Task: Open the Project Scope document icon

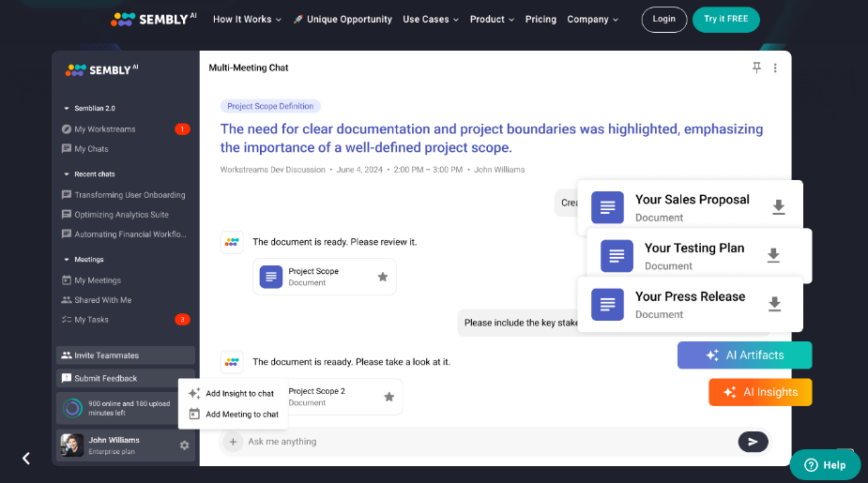Action: (271, 277)
